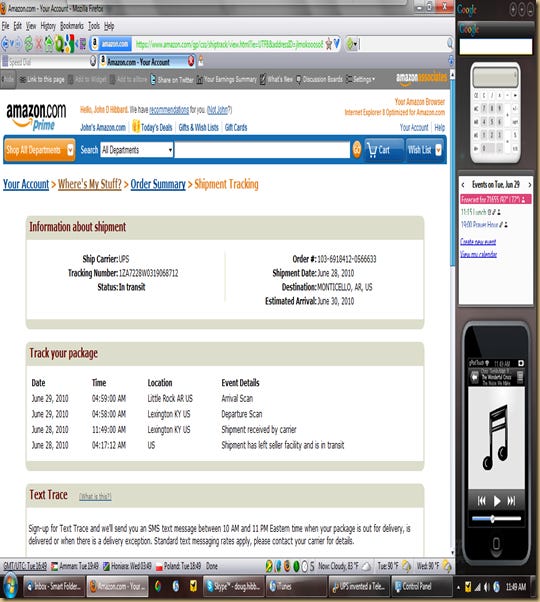
Task: Go to Firefox Home via house icon
Action: click(49, 44)
